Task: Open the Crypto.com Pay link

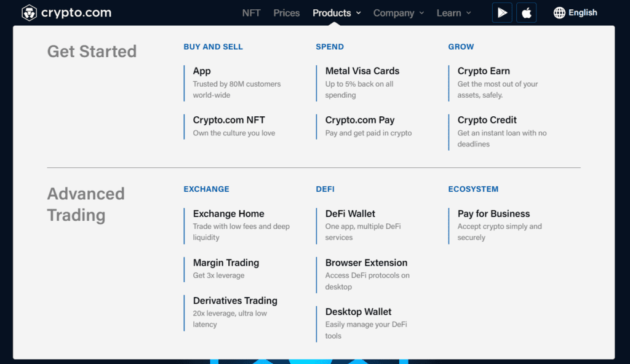Action: click(x=359, y=120)
